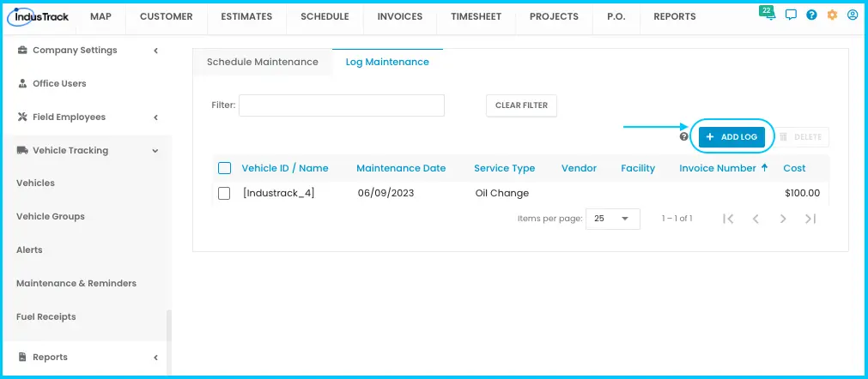This screenshot has width=868, height=379.
Task: Go to the previous page of results
Action: coord(756,219)
